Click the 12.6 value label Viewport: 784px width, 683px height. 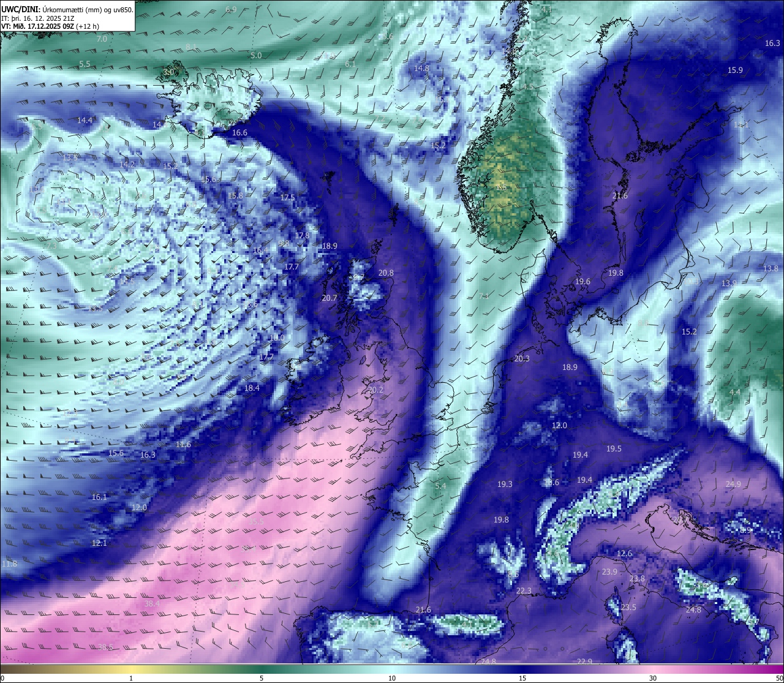point(624,554)
